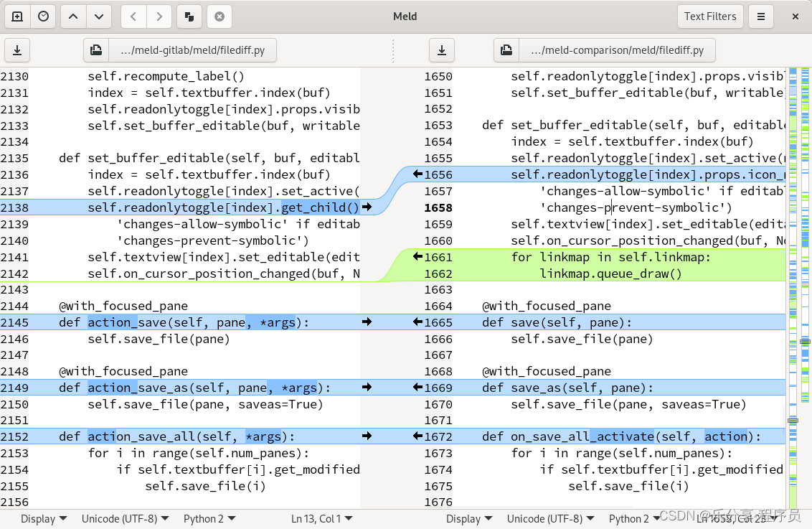This screenshot has width=812, height=529.
Task: Save the left pane file
Action: tap(17, 50)
